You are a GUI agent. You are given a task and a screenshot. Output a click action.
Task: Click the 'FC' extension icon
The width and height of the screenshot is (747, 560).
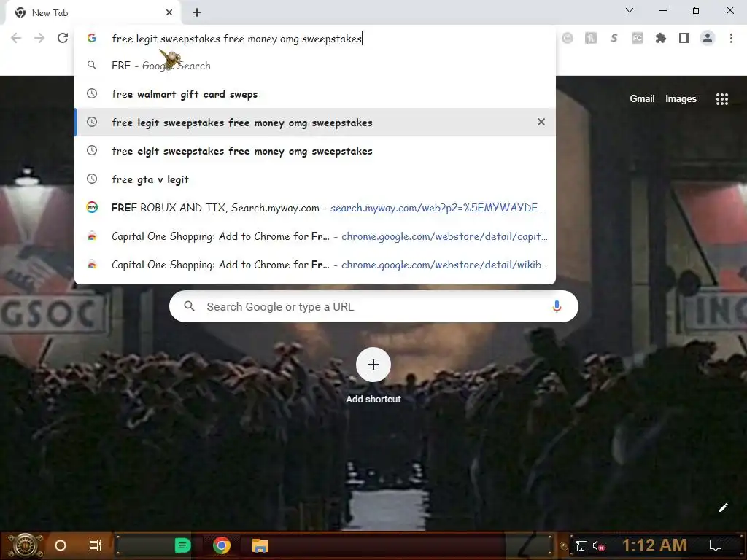point(638,38)
